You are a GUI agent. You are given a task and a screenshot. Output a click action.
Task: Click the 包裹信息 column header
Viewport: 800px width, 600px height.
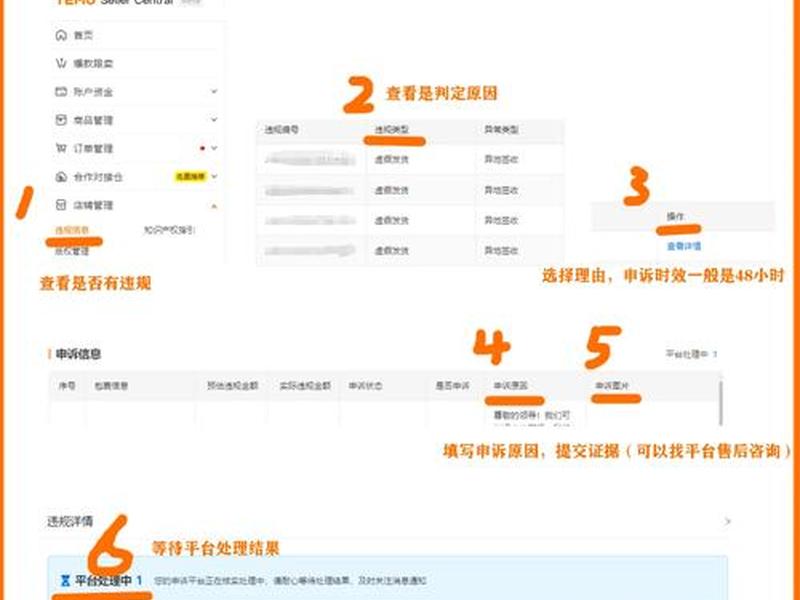(x=111, y=386)
